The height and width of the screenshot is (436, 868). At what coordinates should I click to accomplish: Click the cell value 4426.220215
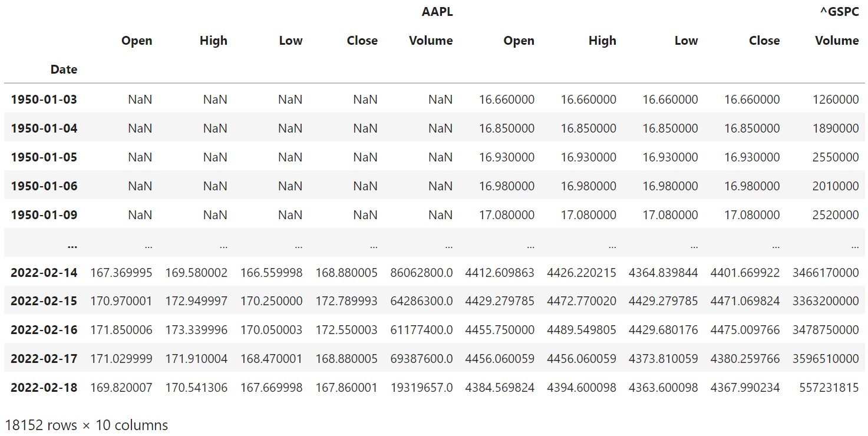click(582, 272)
